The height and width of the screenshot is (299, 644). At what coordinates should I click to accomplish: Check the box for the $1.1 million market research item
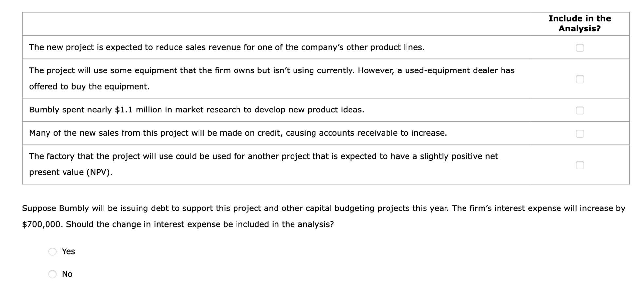580,110
